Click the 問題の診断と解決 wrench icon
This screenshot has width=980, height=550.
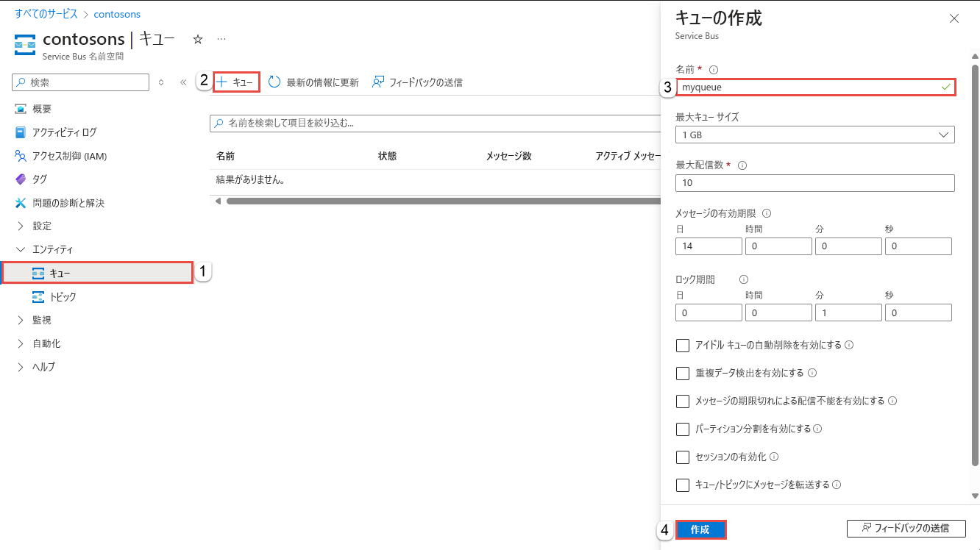coord(21,203)
